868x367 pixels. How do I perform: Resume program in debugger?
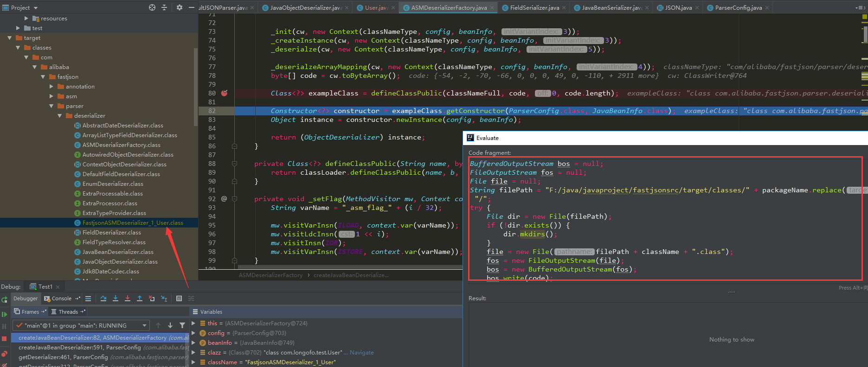point(5,314)
